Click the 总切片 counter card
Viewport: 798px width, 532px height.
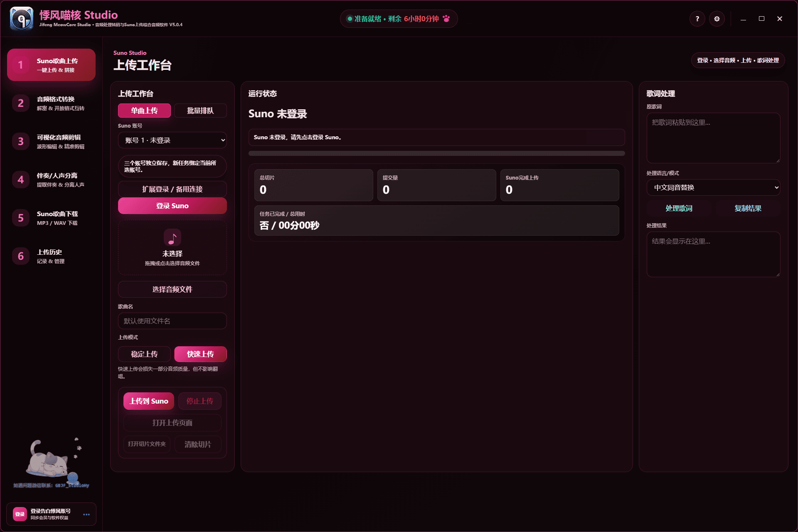(x=313, y=185)
